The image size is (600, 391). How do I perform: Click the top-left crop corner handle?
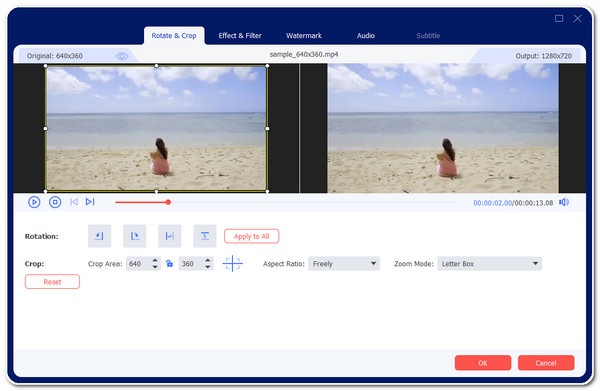pyautogui.click(x=46, y=66)
